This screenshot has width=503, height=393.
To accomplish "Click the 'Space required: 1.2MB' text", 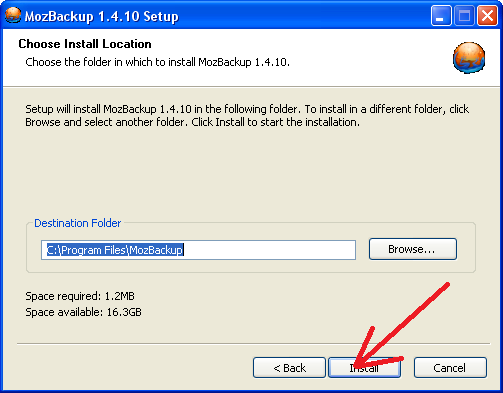I will coord(80,296).
